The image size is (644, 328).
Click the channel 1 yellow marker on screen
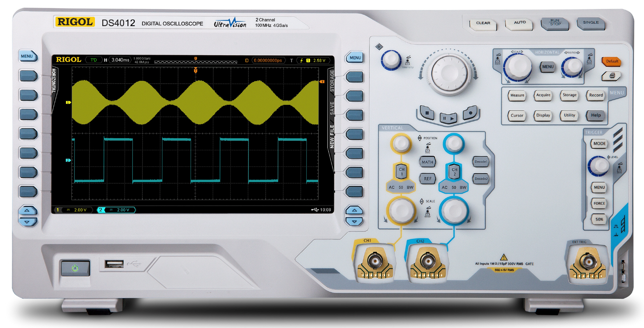tap(68, 102)
